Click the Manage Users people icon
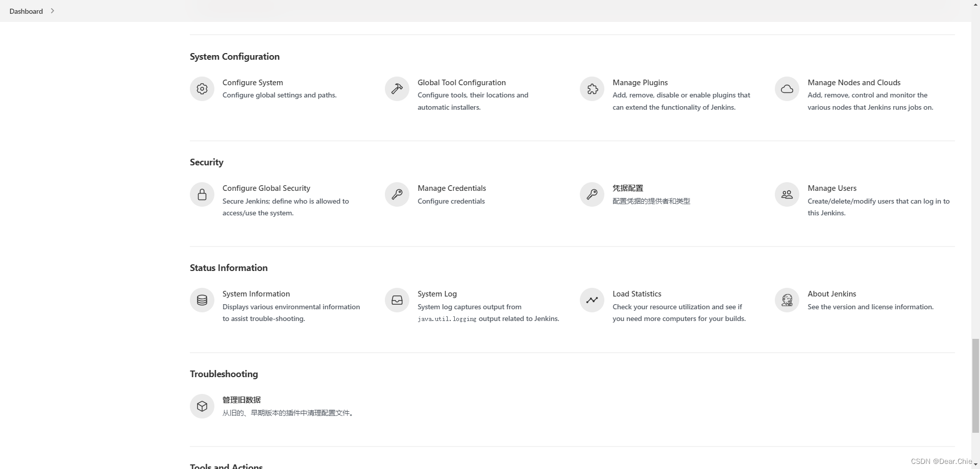 (x=787, y=194)
